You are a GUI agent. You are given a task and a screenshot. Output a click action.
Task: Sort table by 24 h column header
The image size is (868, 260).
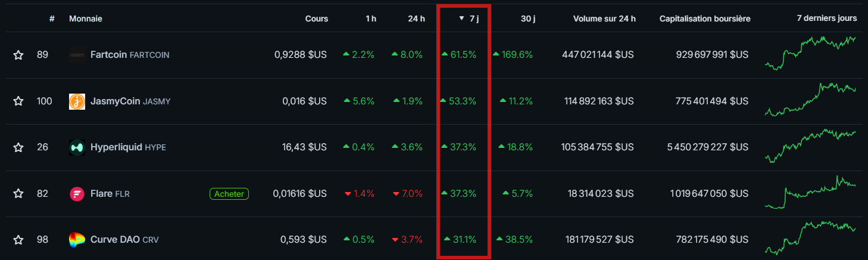pyautogui.click(x=416, y=18)
